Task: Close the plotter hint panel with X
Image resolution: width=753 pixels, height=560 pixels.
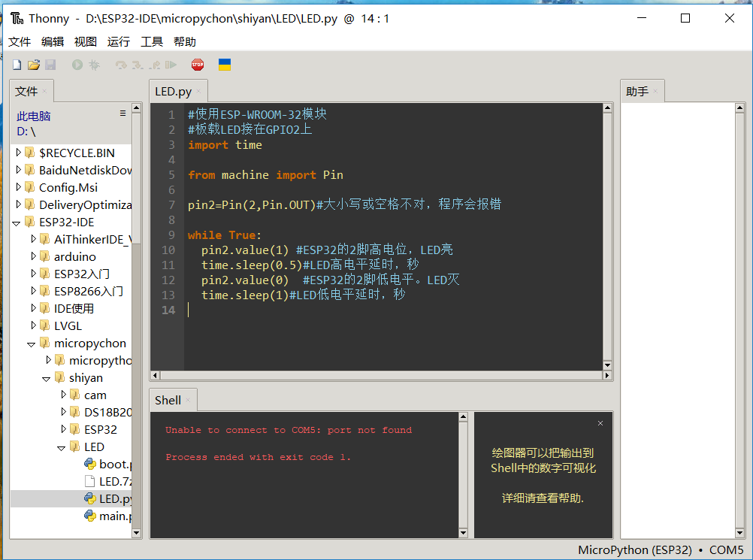Action: [x=600, y=423]
